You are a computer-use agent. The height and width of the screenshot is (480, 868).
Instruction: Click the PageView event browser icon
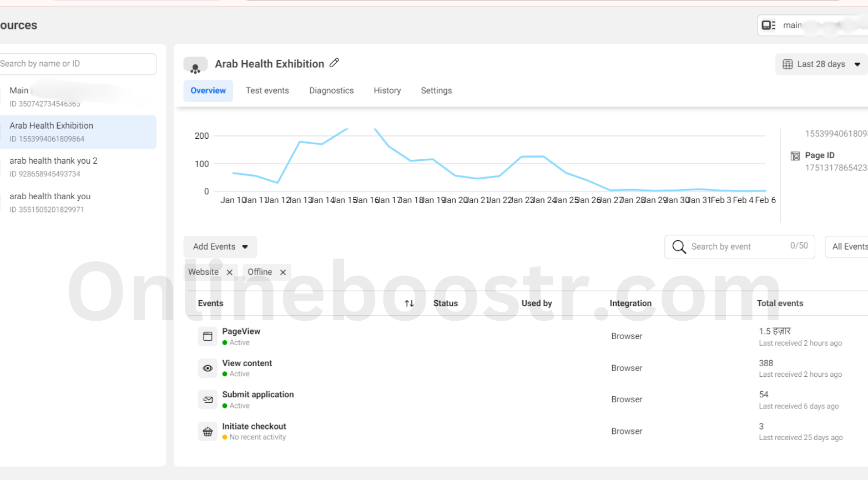point(208,336)
